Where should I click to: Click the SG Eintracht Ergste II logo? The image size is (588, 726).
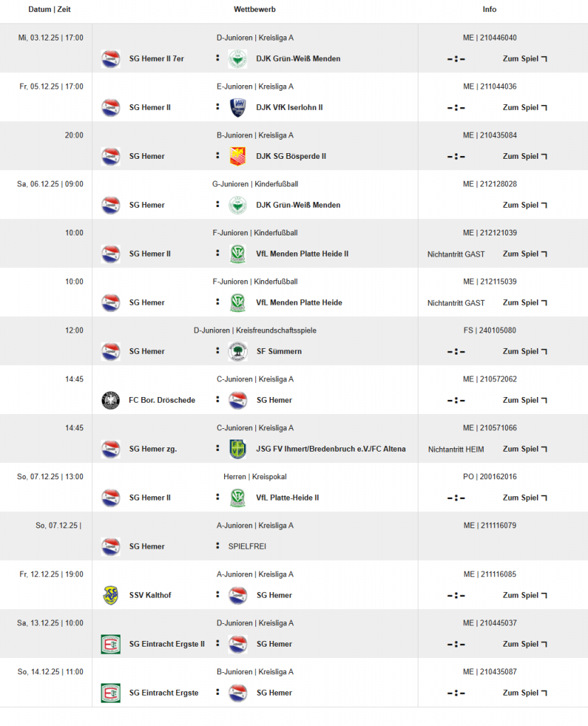pos(111,644)
